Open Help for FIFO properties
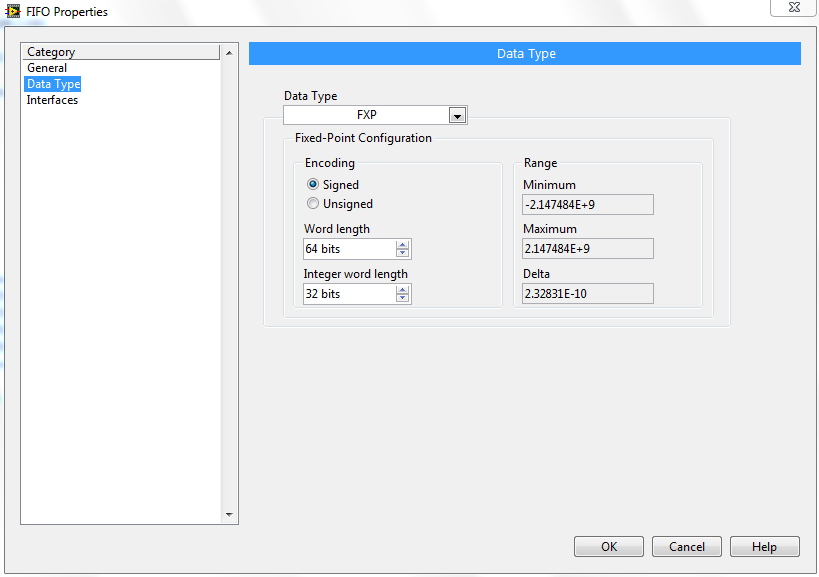Screen dimensions: 819x577 [765, 547]
